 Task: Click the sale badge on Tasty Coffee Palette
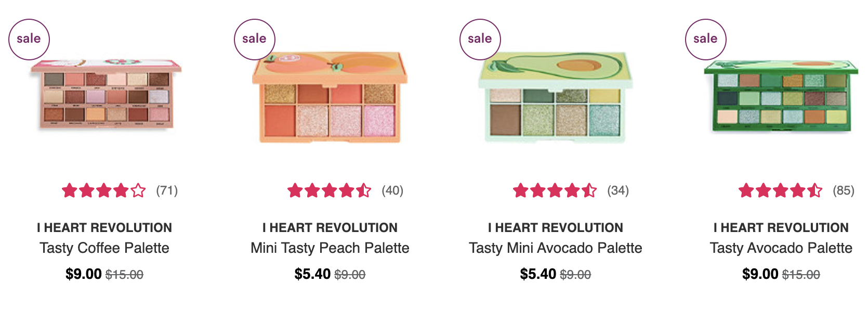29,39
